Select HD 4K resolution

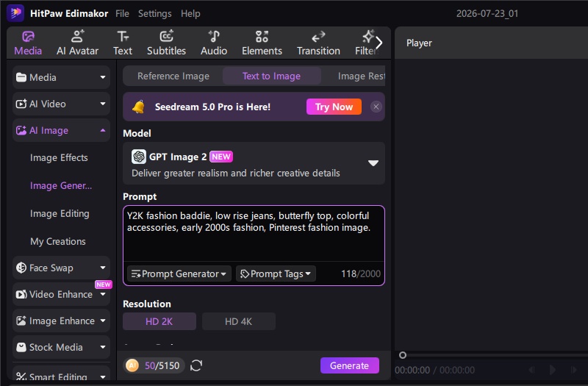pyautogui.click(x=238, y=321)
